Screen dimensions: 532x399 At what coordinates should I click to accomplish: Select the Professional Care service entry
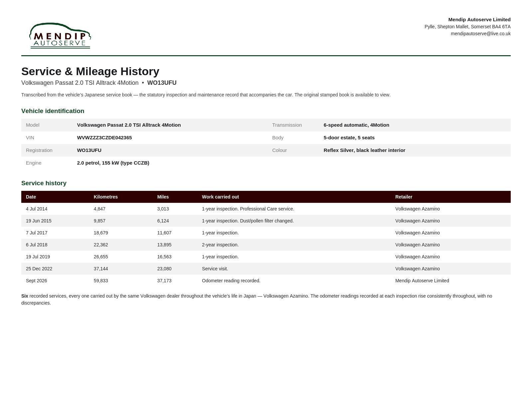coord(248,209)
